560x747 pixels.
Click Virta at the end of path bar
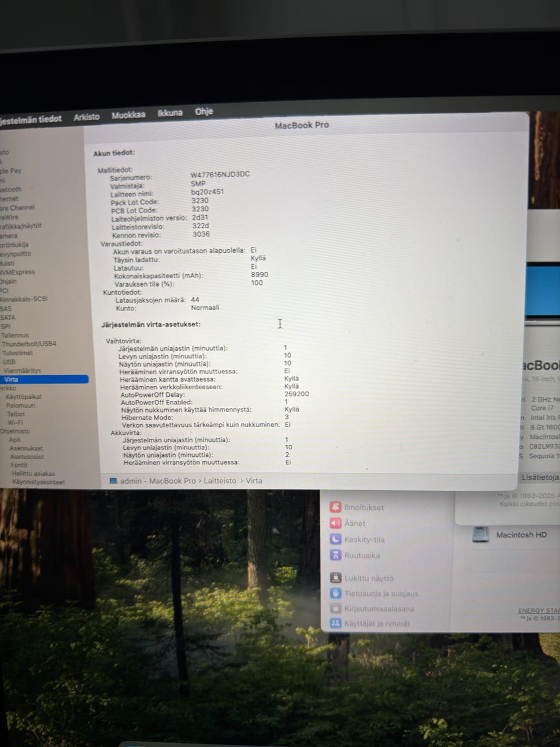coord(254,481)
